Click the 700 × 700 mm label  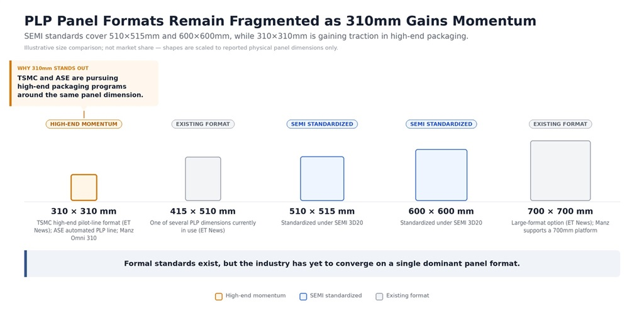pyautogui.click(x=560, y=211)
